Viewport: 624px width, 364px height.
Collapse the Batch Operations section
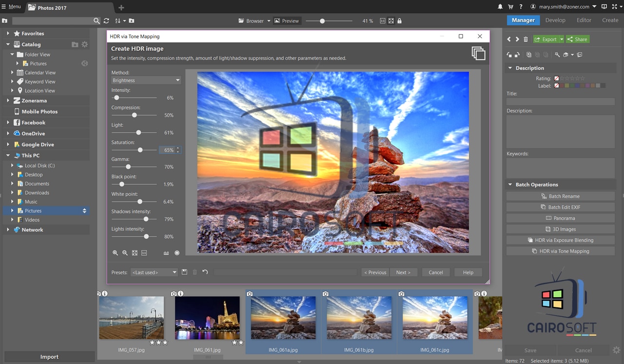pos(510,185)
